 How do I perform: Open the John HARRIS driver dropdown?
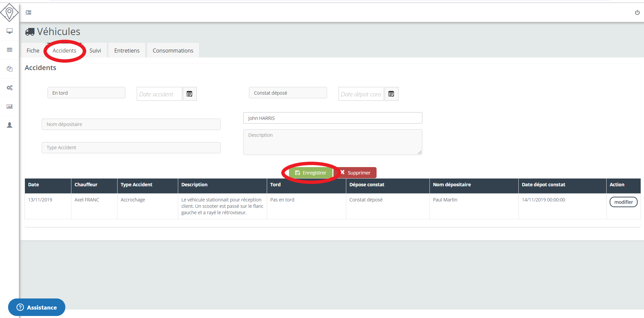click(x=332, y=118)
